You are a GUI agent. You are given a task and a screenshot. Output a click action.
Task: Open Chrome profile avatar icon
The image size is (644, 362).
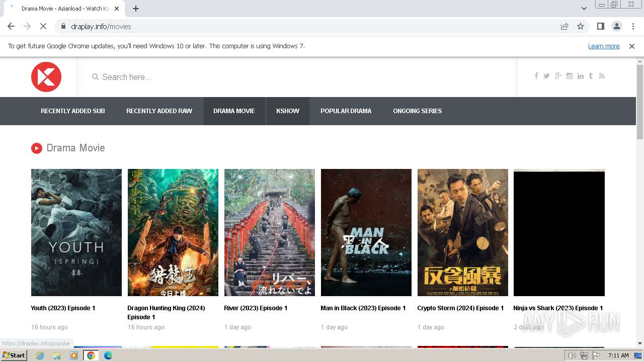click(616, 27)
